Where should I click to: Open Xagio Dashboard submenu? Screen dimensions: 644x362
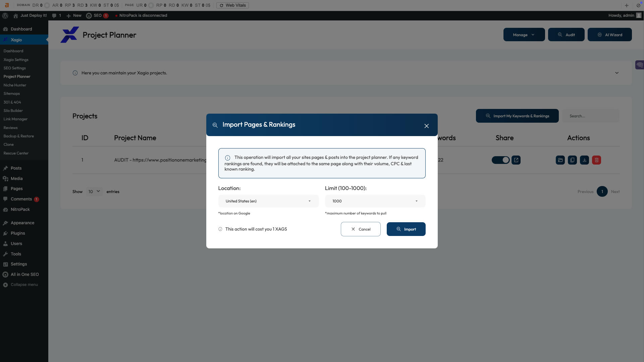(13, 51)
